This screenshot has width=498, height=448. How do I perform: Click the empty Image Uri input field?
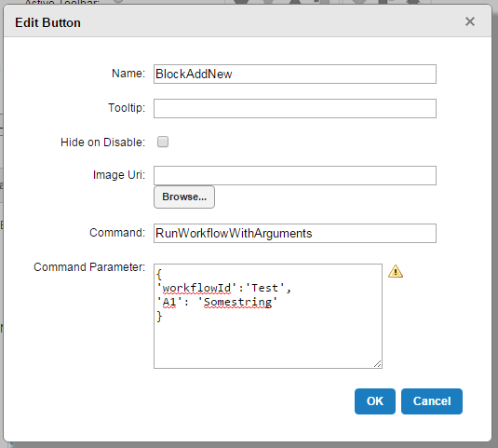point(295,175)
